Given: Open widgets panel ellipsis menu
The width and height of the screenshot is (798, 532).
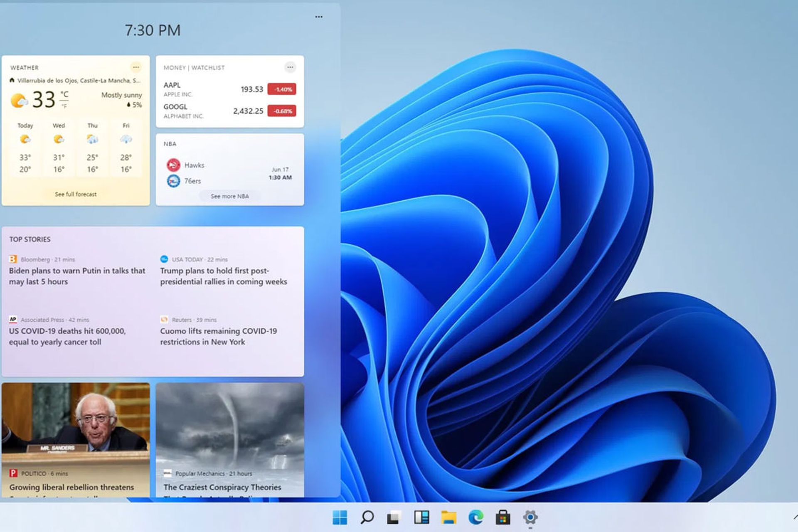Looking at the screenshot, I should (x=319, y=17).
